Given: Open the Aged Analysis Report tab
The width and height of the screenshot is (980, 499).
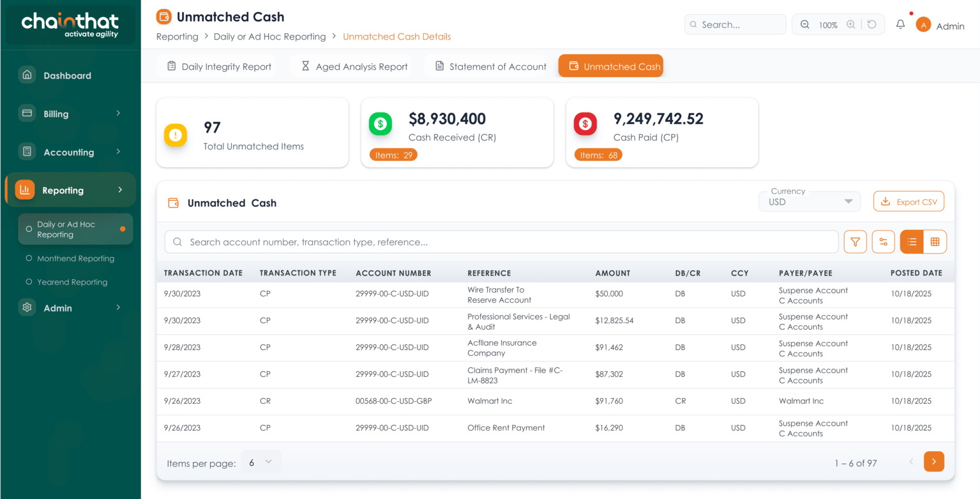Looking at the screenshot, I should point(354,66).
